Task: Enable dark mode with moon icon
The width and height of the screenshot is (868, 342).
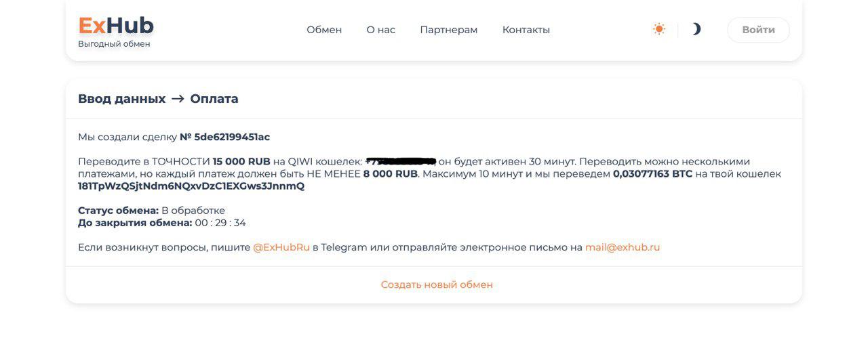Action: coord(696,29)
